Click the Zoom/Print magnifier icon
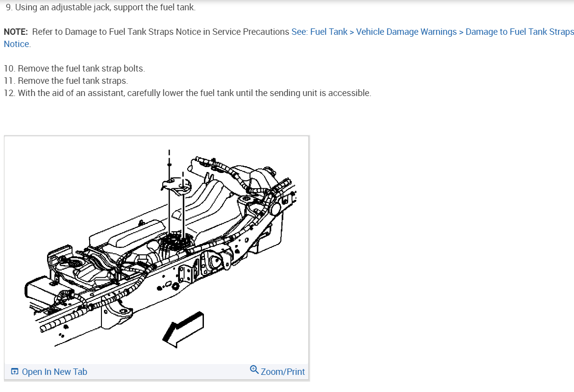 pyautogui.click(x=254, y=369)
